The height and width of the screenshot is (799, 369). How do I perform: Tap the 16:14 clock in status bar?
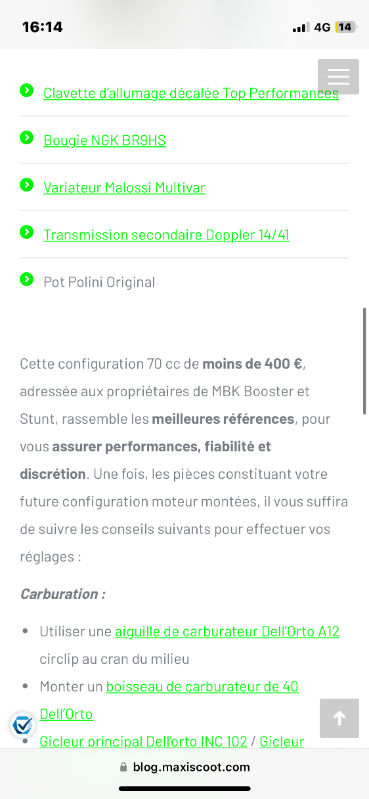[x=42, y=27]
